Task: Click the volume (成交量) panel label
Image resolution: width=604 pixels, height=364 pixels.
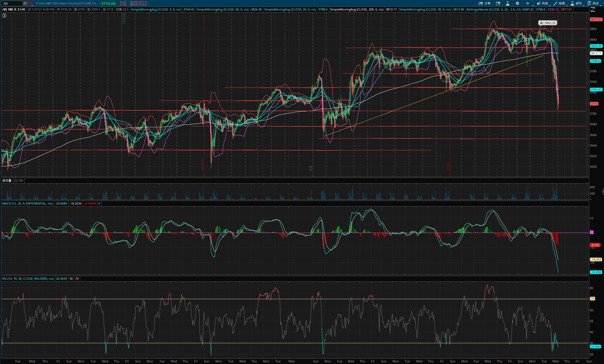Action: (x=7, y=180)
